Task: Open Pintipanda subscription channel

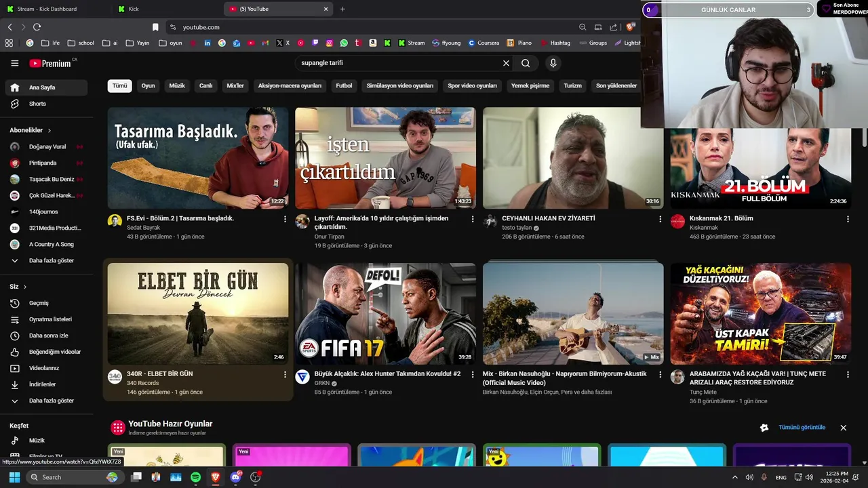Action: point(46,163)
